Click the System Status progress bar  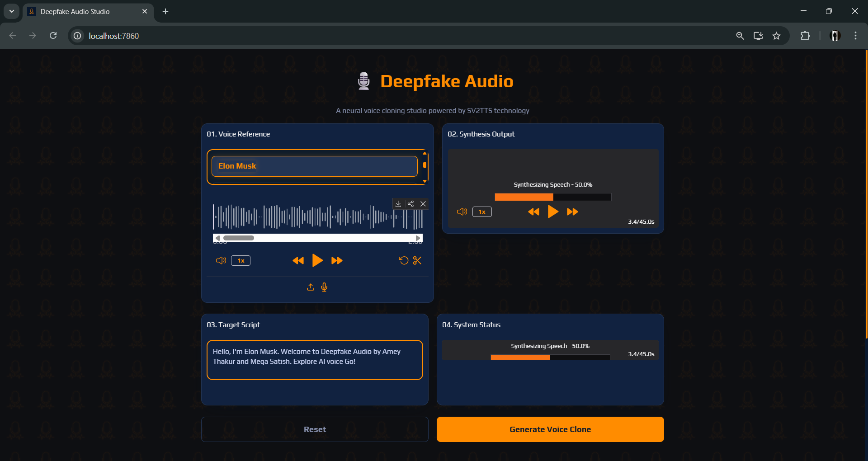[x=550, y=358]
